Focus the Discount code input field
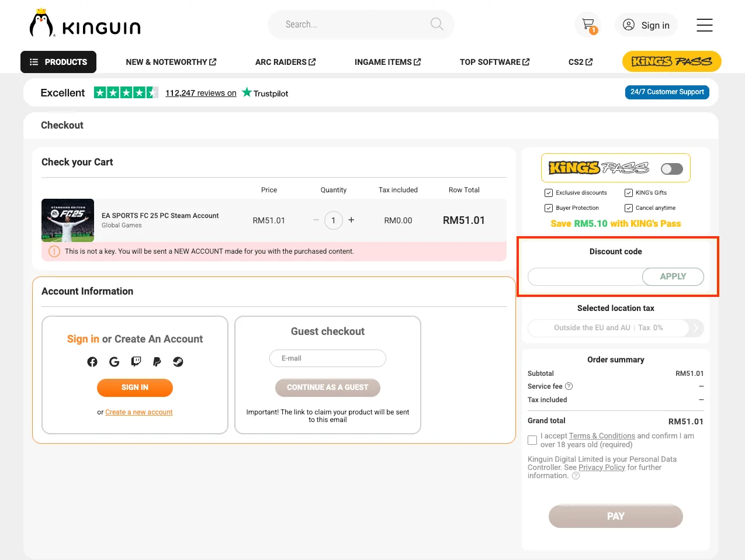745x560 pixels. (x=585, y=276)
